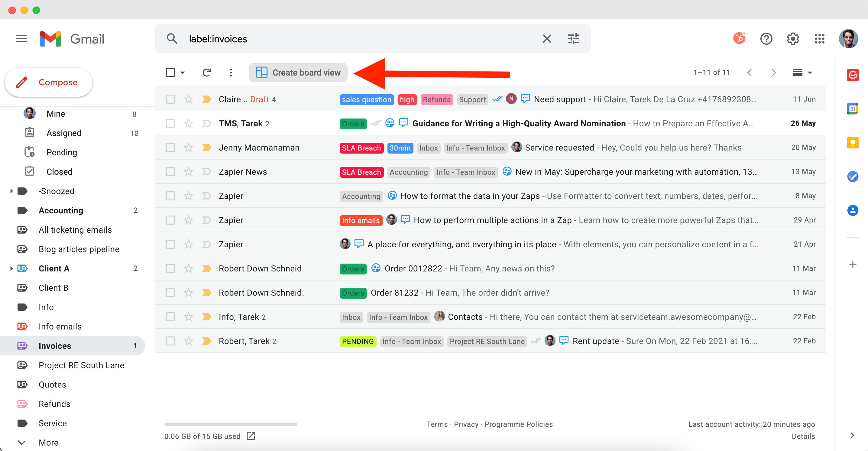Check the Order 0012822 email checkbox

pyautogui.click(x=170, y=269)
